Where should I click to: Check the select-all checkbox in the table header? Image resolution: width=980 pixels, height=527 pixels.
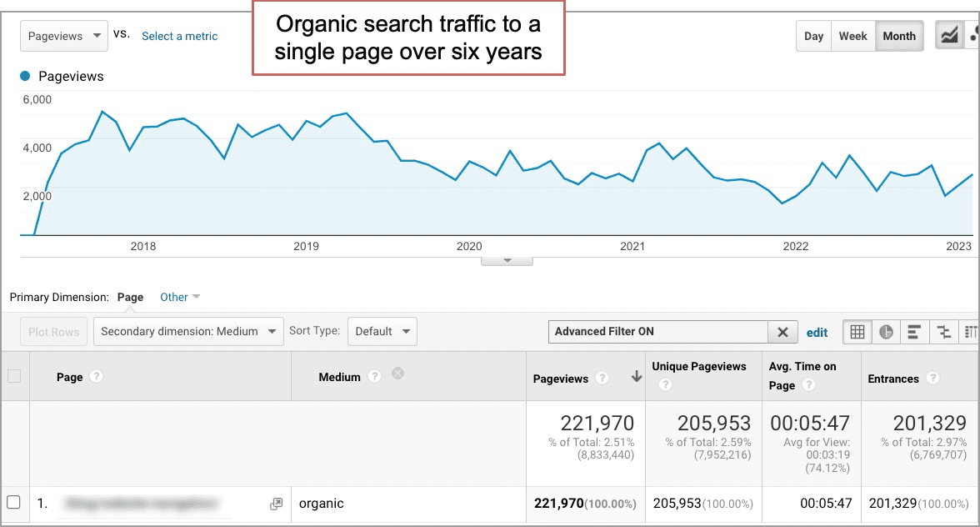tap(14, 376)
